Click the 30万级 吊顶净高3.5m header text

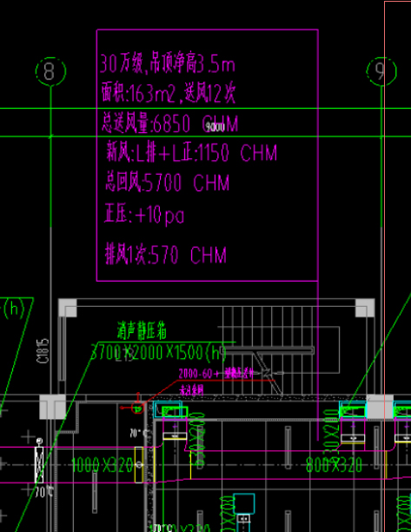168,64
